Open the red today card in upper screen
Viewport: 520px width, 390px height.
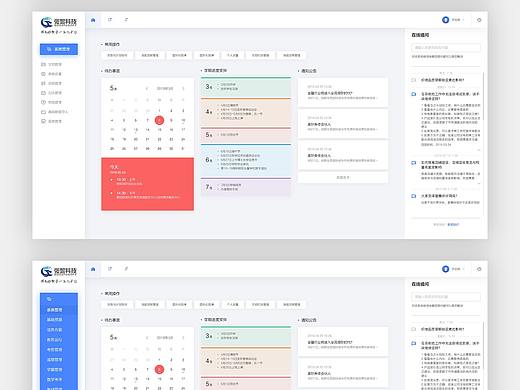pyautogui.click(x=147, y=184)
